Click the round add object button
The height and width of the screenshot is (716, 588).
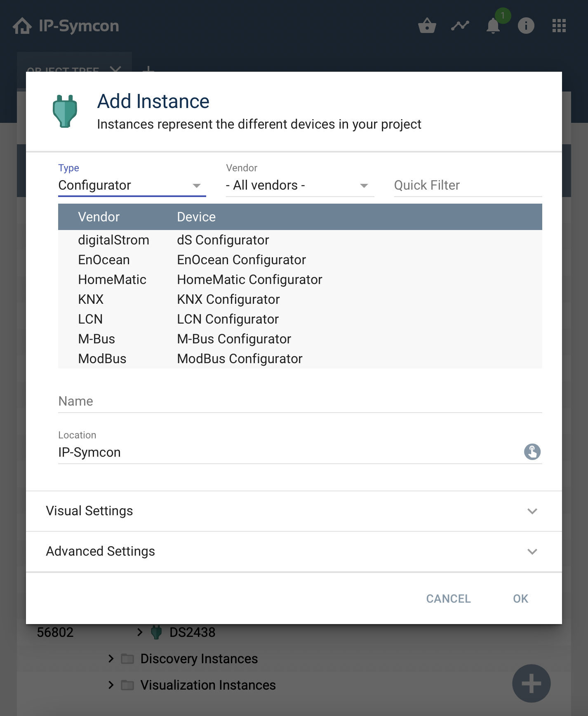531,683
